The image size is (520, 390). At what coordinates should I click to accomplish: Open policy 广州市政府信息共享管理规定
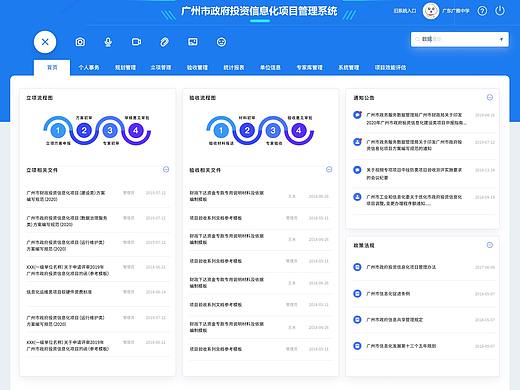(x=395, y=320)
